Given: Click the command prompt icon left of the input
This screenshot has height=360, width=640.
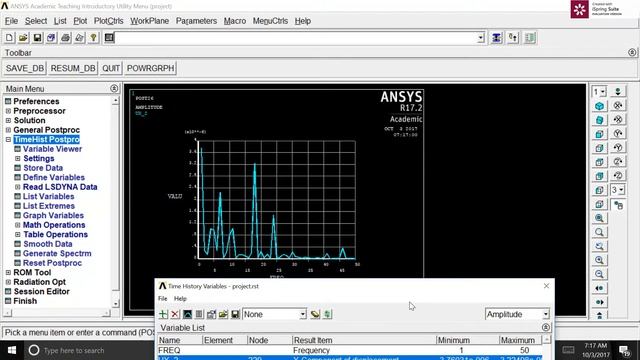Looking at the screenshot, I should click(x=109, y=38).
